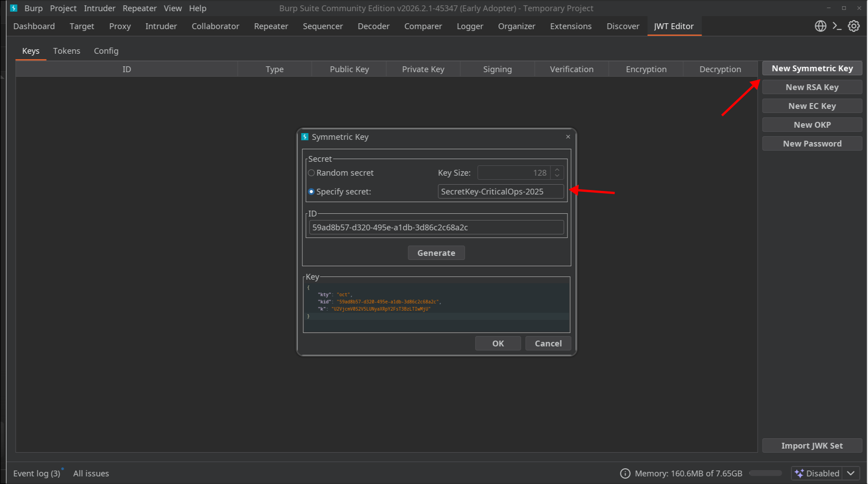Open the Intruder tab
This screenshot has width=868, height=484.
click(x=161, y=26)
